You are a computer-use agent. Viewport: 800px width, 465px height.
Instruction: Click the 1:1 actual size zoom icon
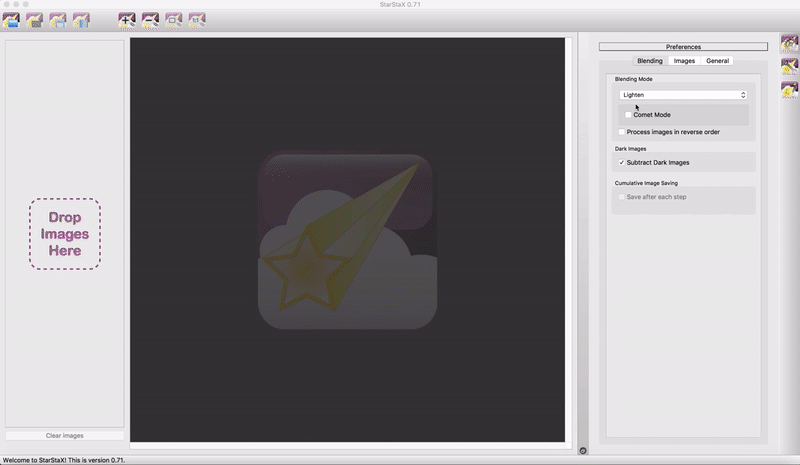[x=197, y=21]
